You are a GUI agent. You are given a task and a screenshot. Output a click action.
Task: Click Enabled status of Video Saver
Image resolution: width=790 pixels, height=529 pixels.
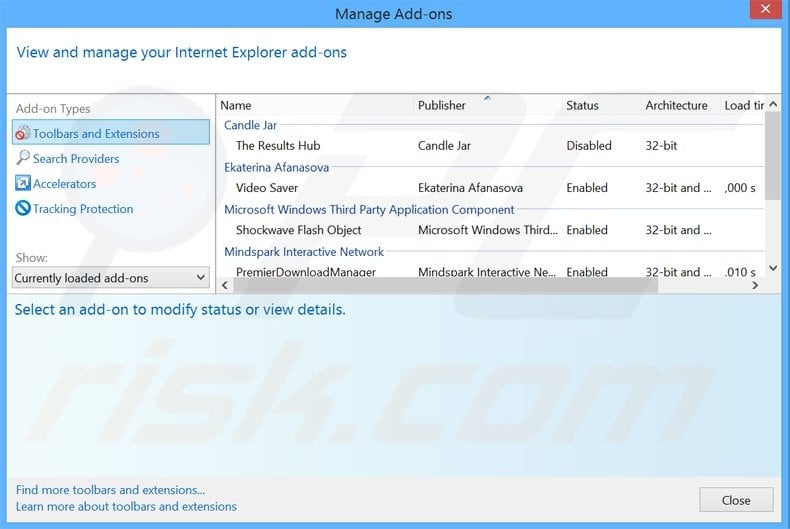pos(587,188)
